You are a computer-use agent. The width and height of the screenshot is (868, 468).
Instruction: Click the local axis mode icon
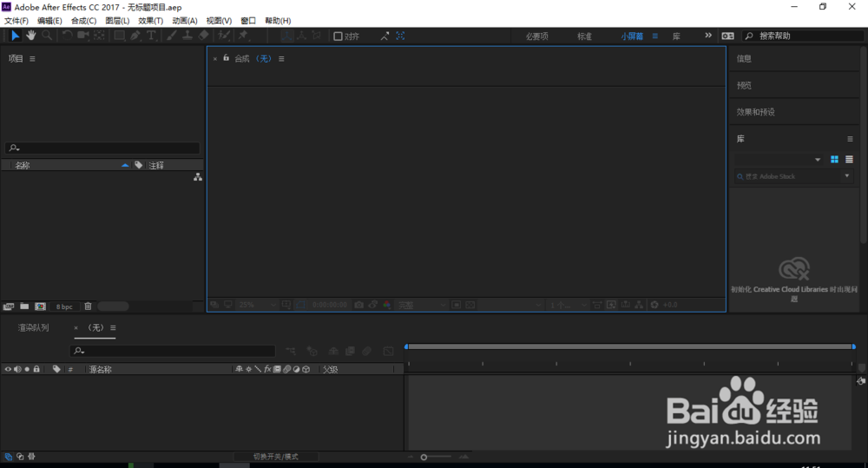point(286,36)
